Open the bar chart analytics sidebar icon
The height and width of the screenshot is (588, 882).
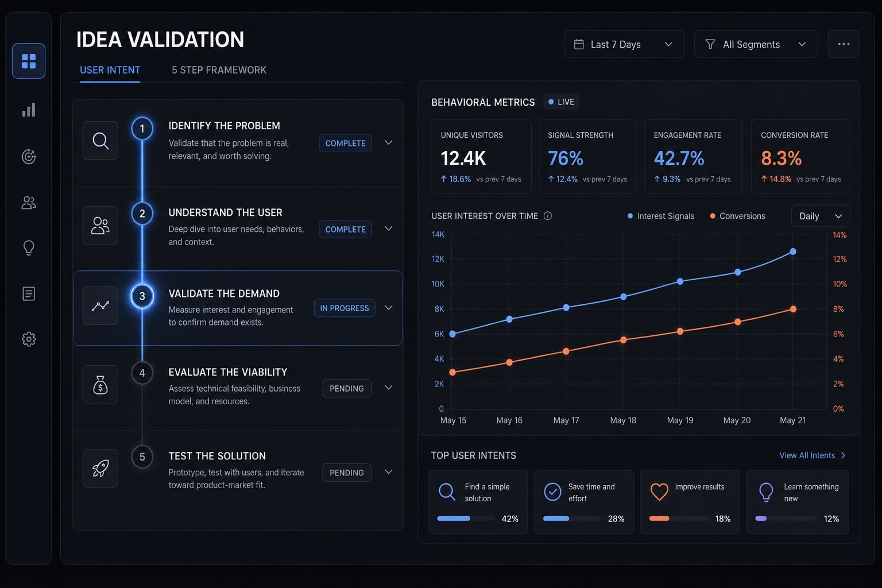[29, 110]
